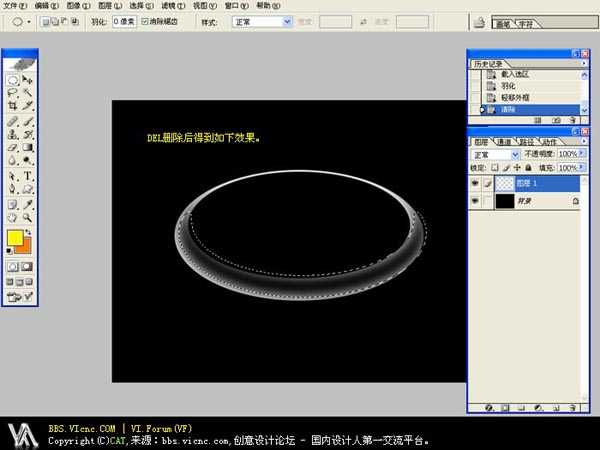Hide 图层 1 using its eye icon
Screen dimensions: 600x450
point(474,183)
